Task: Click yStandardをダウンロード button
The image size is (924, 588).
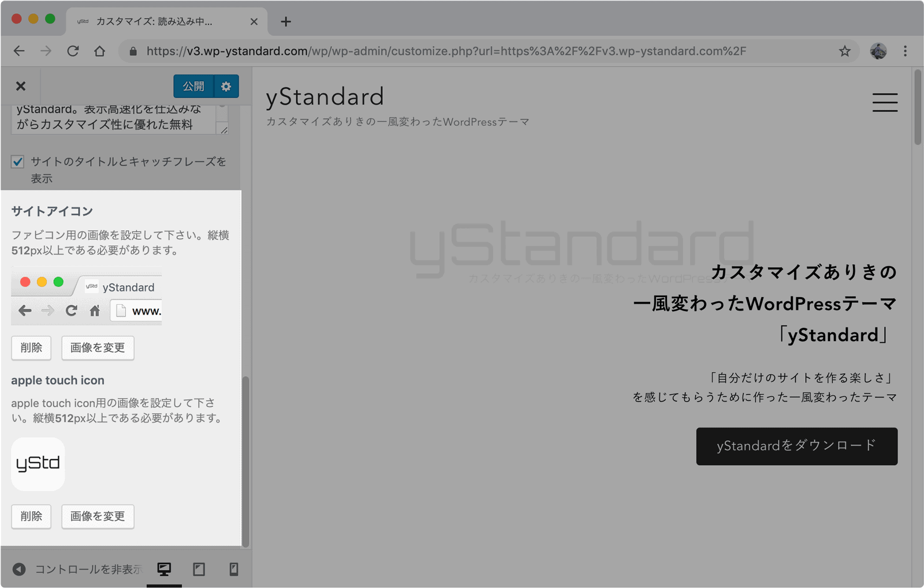Action: (797, 446)
